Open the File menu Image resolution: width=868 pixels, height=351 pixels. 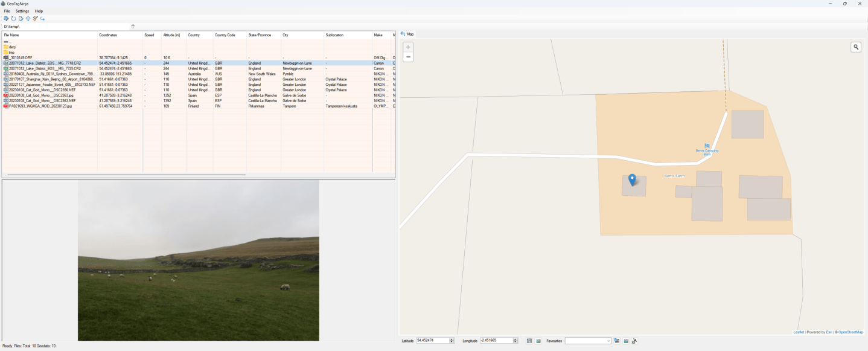[x=7, y=11]
